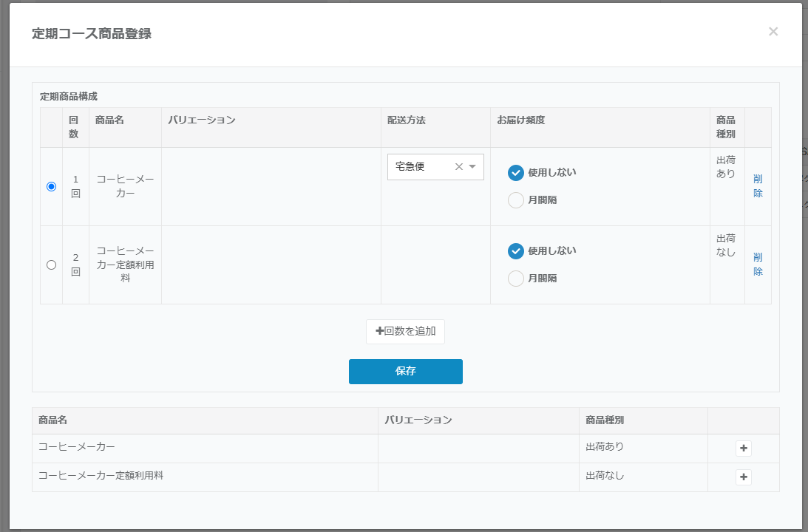
Task: Click the コーヒーメーカー定額利用料 row in product list
Action: point(101,477)
